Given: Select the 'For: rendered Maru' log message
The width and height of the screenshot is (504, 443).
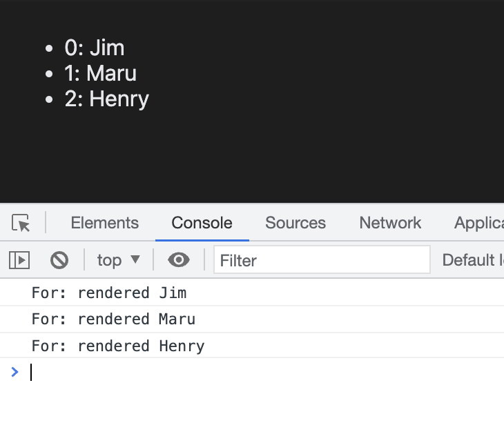Looking at the screenshot, I should (113, 319).
